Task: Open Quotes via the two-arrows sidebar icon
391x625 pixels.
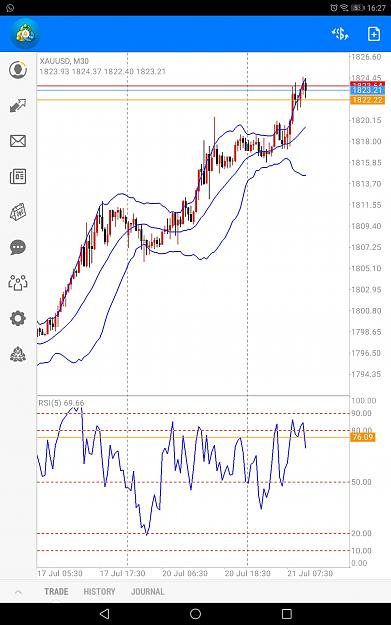Action: click(18, 106)
